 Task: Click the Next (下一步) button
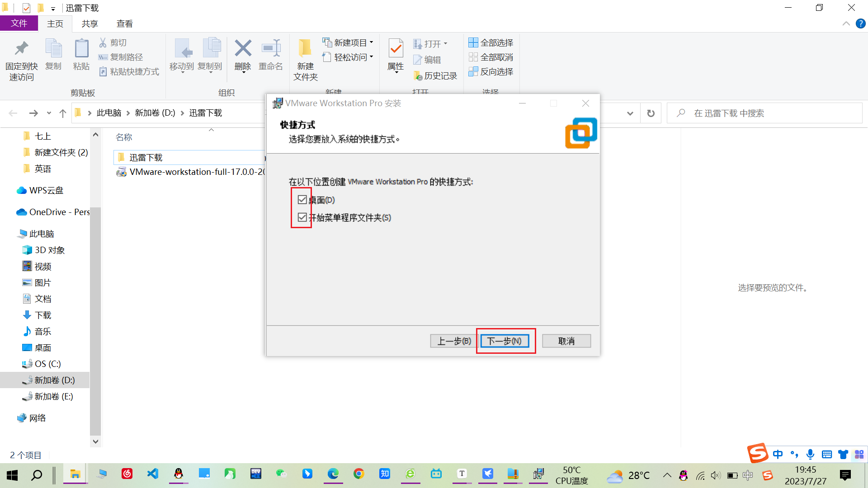505,341
